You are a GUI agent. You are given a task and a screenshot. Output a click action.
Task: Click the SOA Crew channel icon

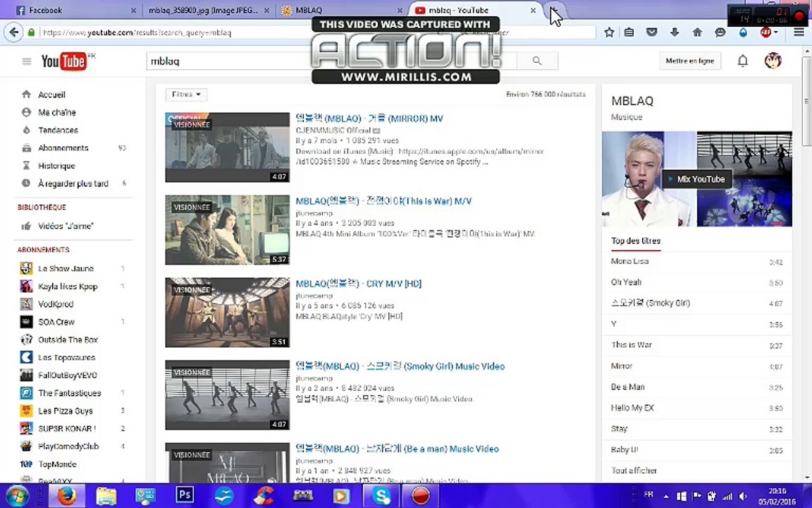click(26, 322)
